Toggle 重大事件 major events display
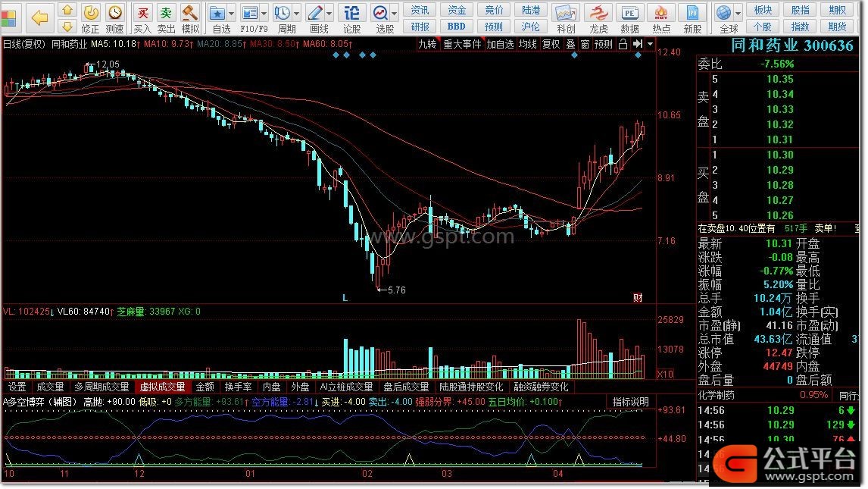 click(x=462, y=44)
